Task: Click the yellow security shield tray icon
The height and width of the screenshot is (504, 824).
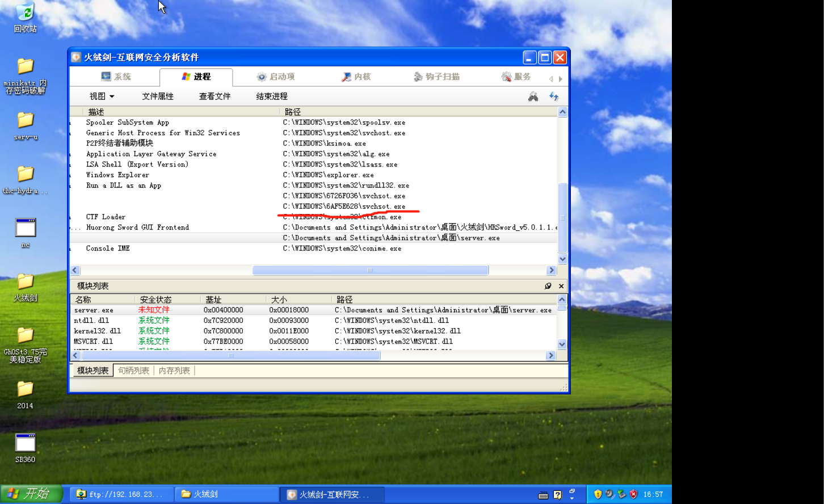Action: (x=598, y=494)
